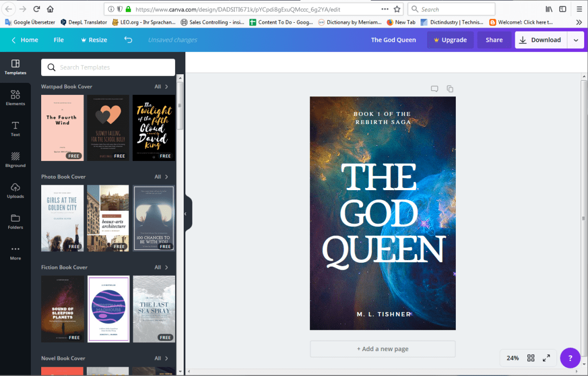Screen dimensions: 588x376
Task: Enter fullscreen presentation mode
Action: point(546,358)
